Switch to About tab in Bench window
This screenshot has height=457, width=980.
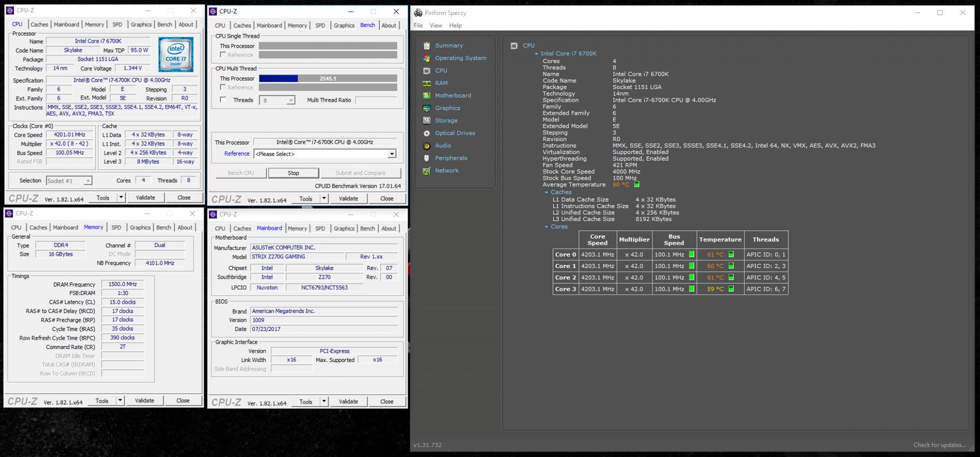coord(389,25)
